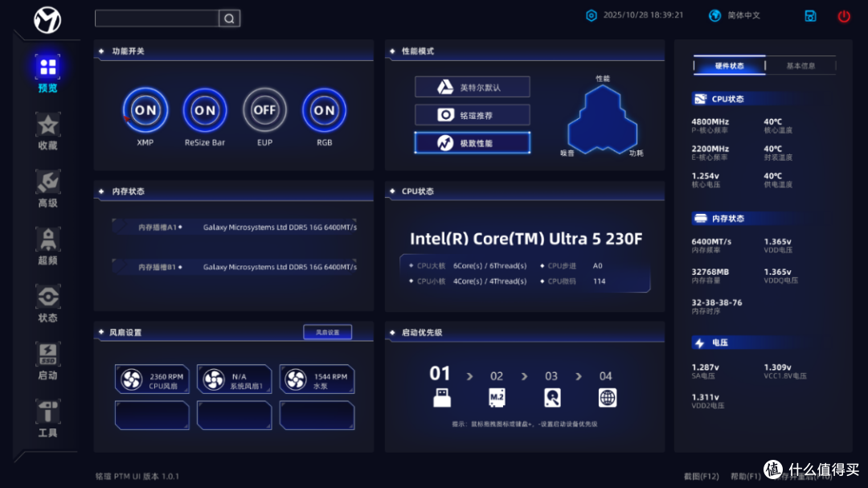Click the date/time hexagon settings icon
868x488 pixels.
tap(592, 15)
